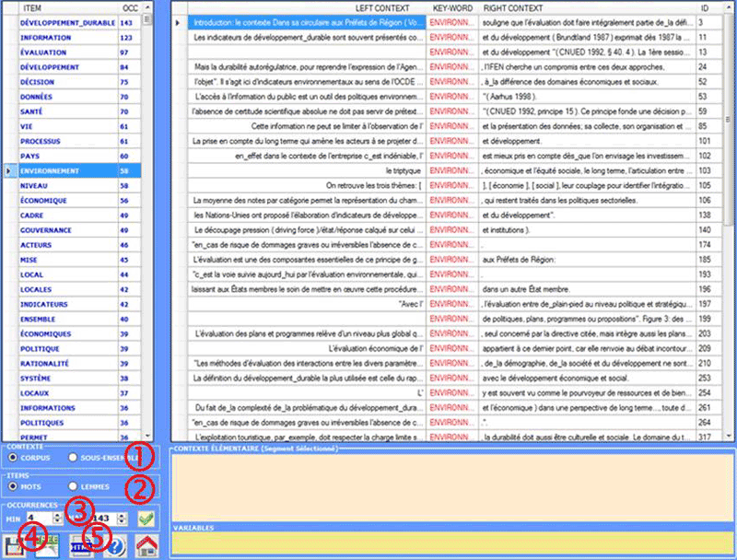This screenshot has height=560, width=737.
Task: Select the concordance row with ID 24
Action: [x=455, y=66]
